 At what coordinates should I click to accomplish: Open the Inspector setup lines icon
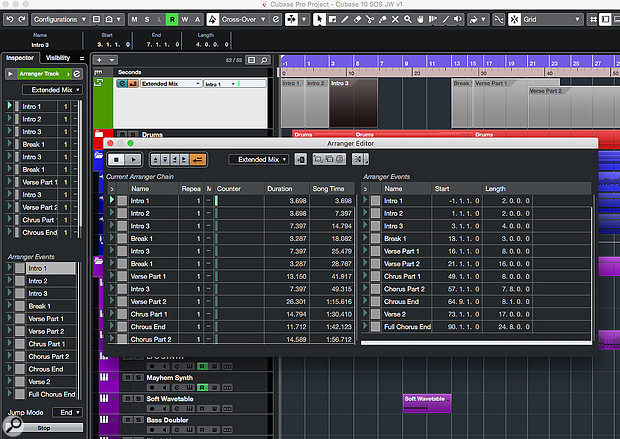click(x=82, y=58)
